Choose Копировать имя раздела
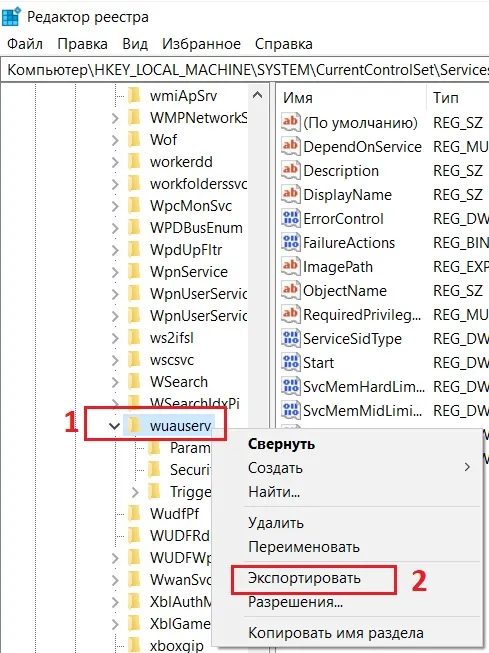 (x=336, y=633)
